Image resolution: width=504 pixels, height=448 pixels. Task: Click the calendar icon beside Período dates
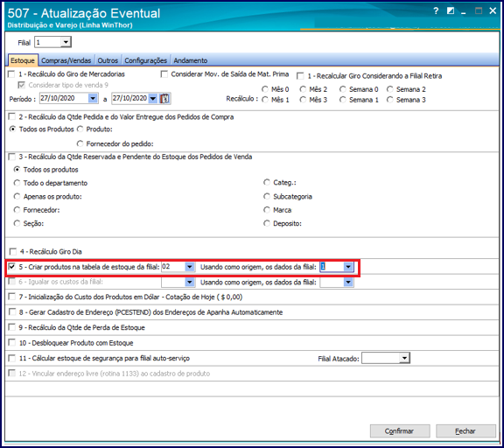(164, 98)
